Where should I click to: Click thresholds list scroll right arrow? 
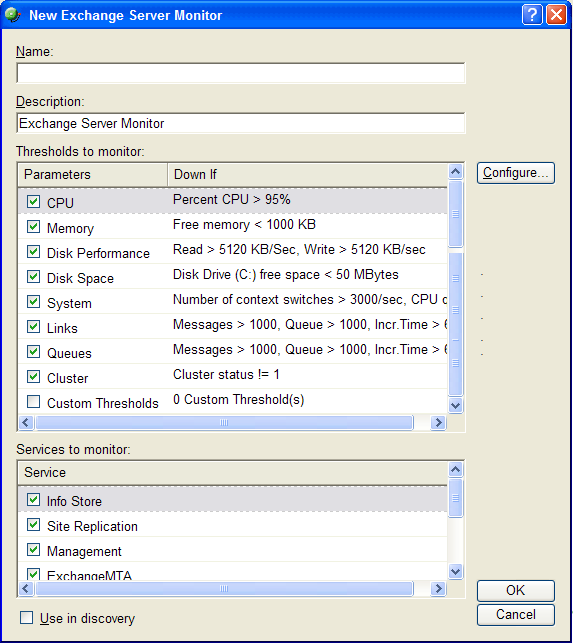438,422
